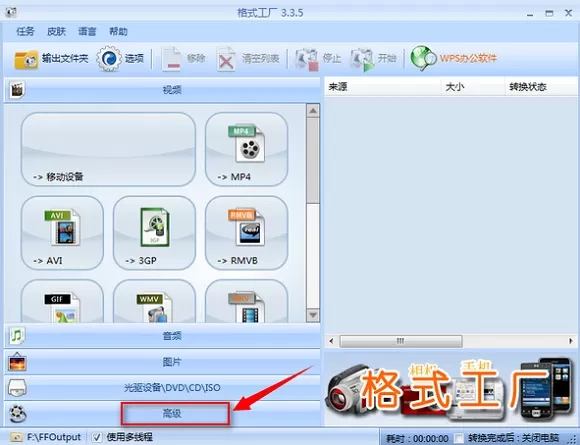Image resolution: width=580 pixels, height=445 pixels.
Task: Open the 语言 menu
Action: point(87,31)
